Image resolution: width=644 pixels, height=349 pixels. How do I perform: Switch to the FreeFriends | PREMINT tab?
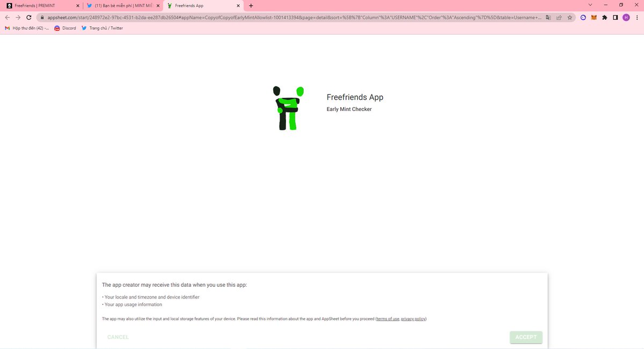42,5
